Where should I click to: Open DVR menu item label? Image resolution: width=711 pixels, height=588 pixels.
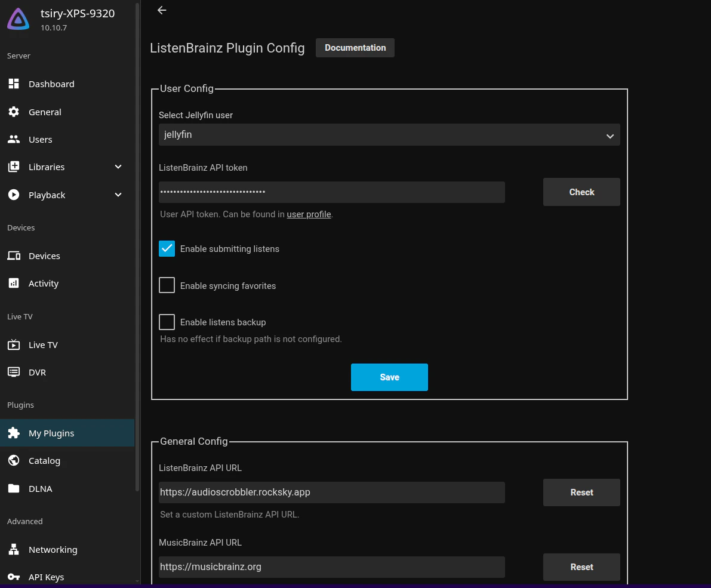pyautogui.click(x=37, y=372)
